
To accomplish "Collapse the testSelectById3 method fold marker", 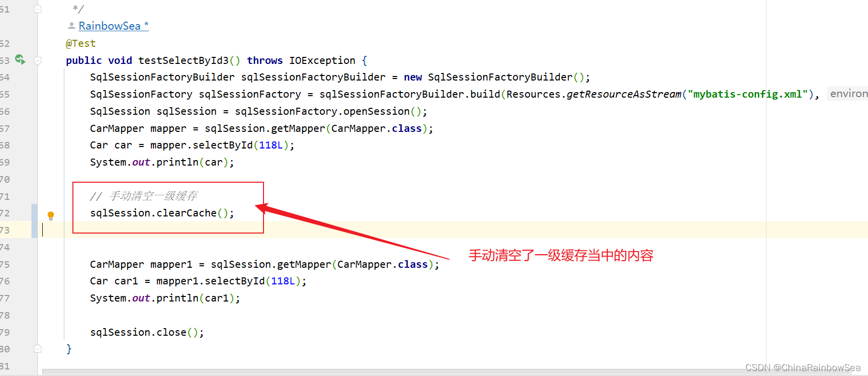I will click(38, 60).
